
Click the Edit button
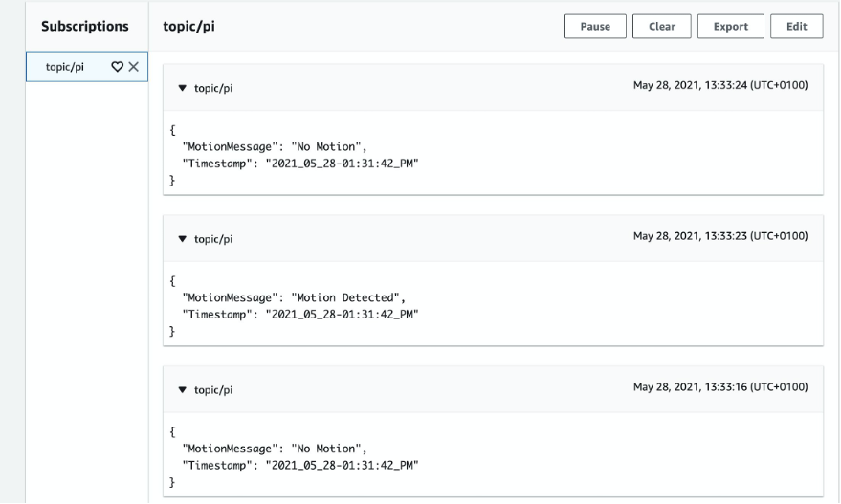pyautogui.click(x=796, y=27)
